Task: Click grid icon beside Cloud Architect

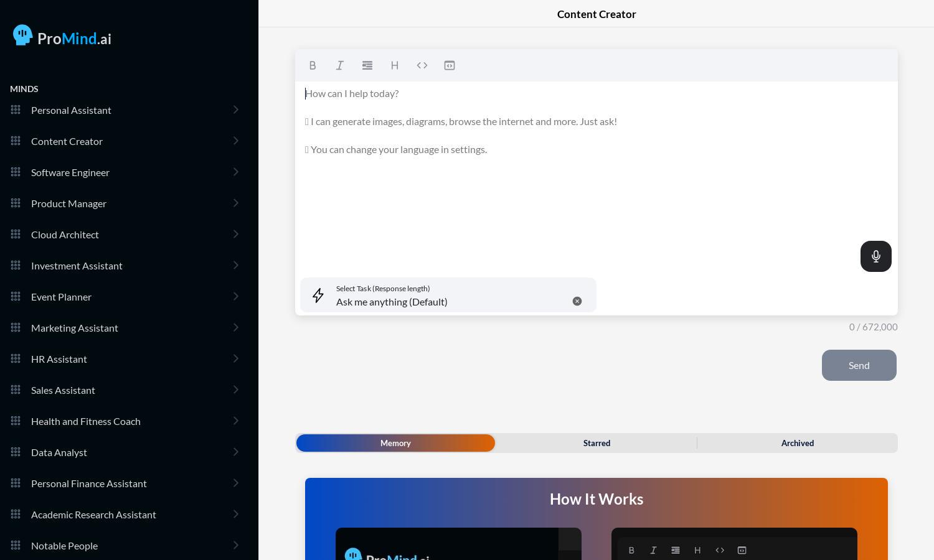Action: pyautogui.click(x=16, y=235)
